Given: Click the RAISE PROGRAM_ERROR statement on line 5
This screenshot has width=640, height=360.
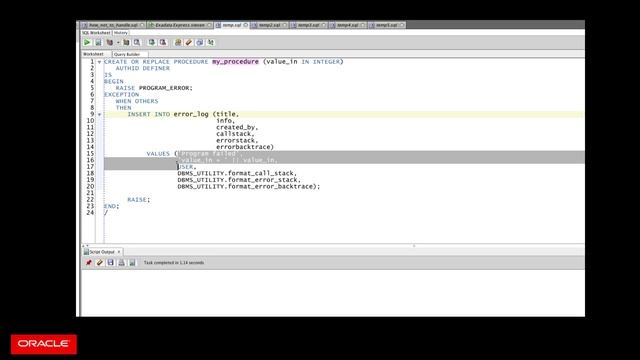Looking at the screenshot, I should (x=154, y=88).
